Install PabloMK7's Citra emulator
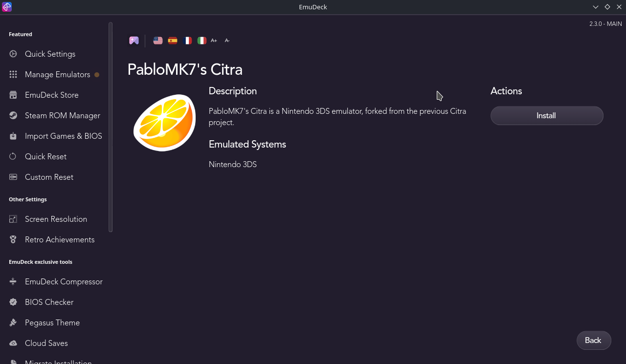626x364 pixels. coord(546,115)
